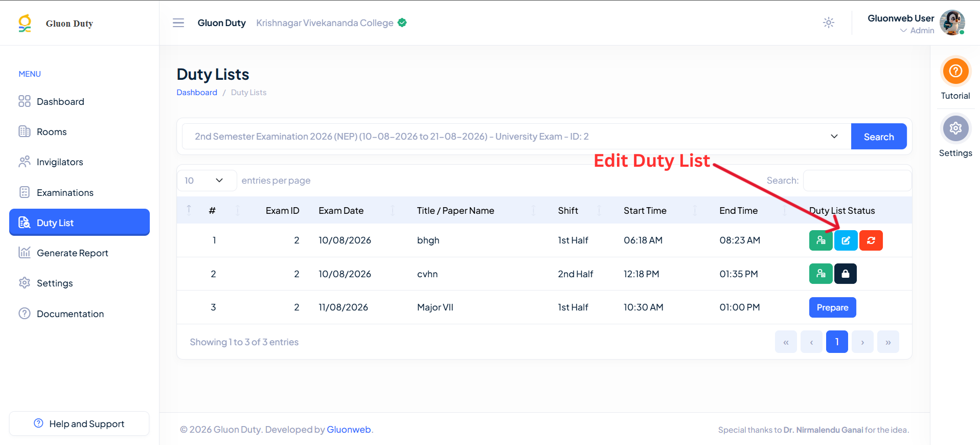Click the green invigilator icon for cvhn
The width and height of the screenshot is (980, 445).
coord(821,274)
